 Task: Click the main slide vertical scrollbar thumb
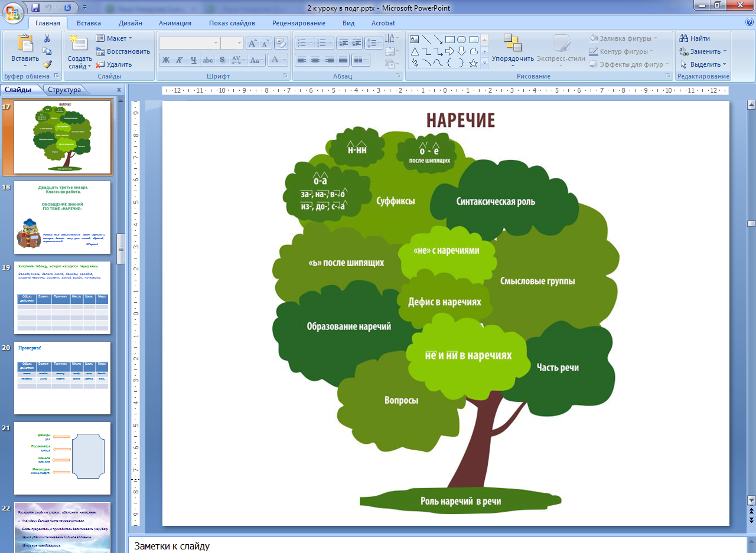(x=751, y=223)
